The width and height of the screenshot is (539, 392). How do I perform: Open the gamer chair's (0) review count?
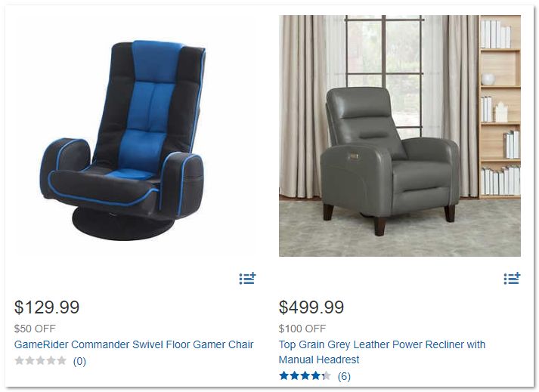79,361
